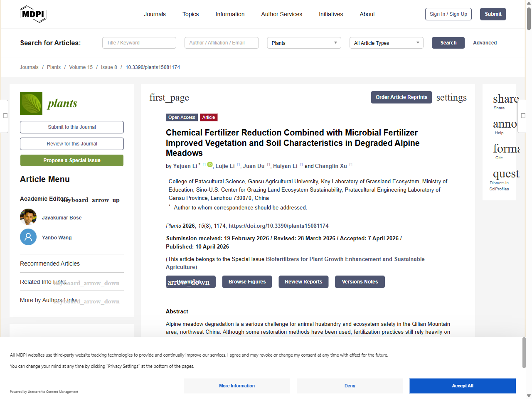Open Advanced search link

[x=485, y=43]
